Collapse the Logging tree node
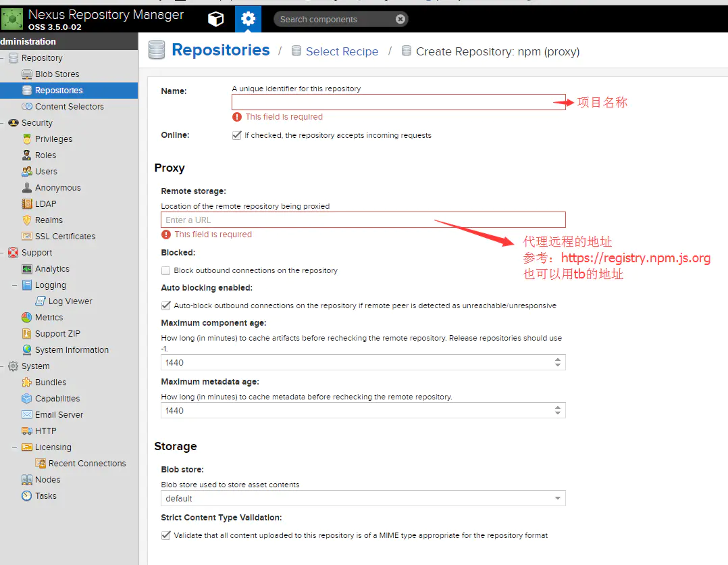 [15, 285]
